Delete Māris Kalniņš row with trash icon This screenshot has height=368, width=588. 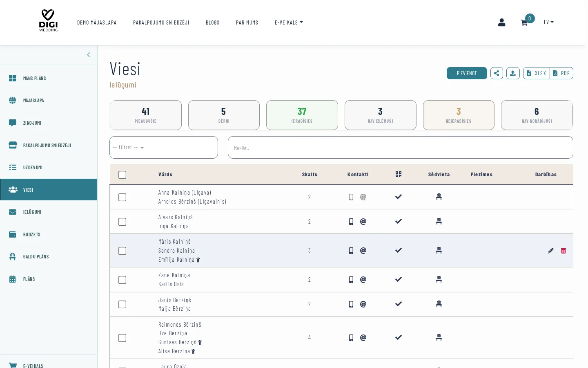click(x=563, y=251)
